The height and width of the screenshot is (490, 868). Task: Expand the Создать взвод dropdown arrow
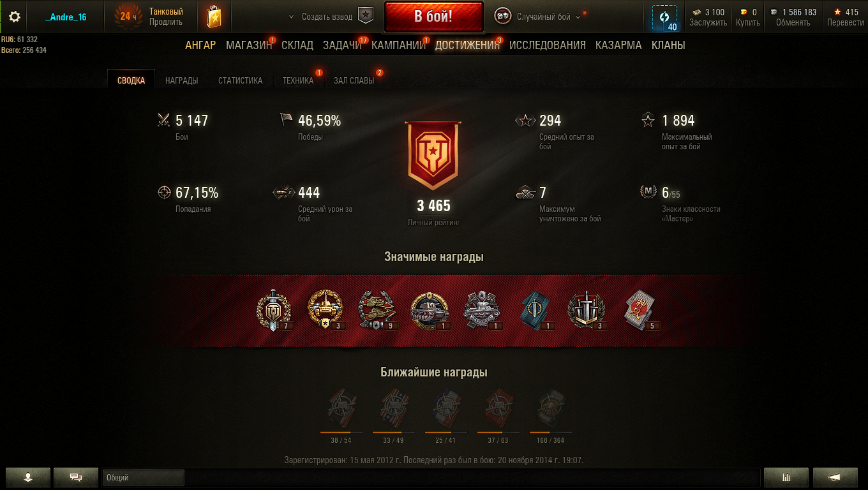[292, 17]
